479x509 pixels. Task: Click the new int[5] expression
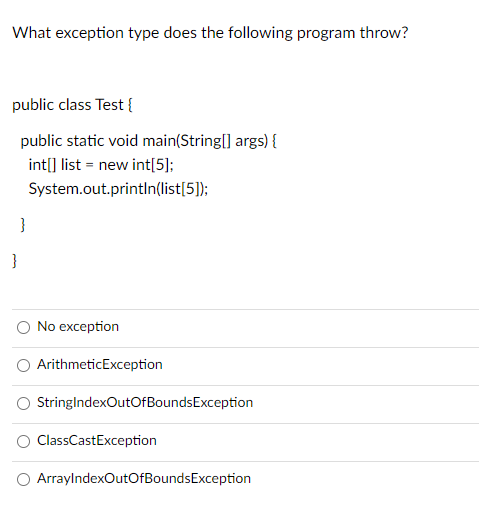pyautogui.click(x=134, y=165)
